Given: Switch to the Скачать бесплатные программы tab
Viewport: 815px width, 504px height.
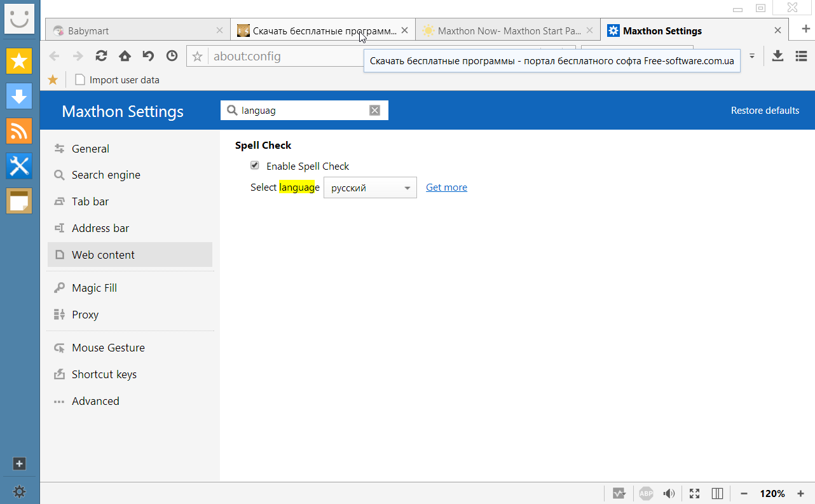Looking at the screenshot, I should 323,30.
